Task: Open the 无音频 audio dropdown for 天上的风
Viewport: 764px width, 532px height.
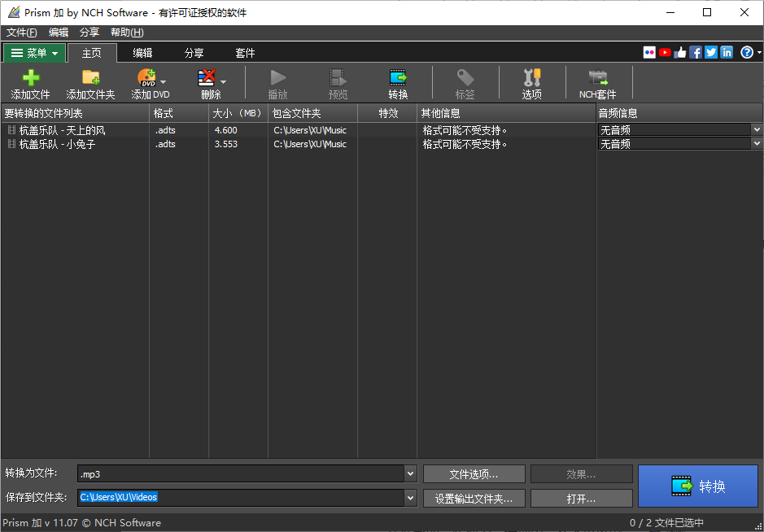Action: tap(757, 129)
